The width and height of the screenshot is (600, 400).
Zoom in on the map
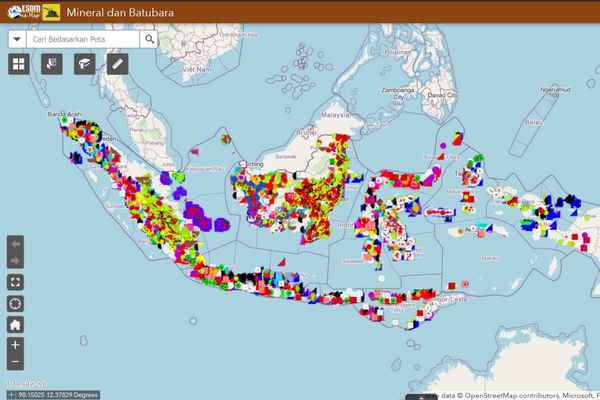pos(15,345)
